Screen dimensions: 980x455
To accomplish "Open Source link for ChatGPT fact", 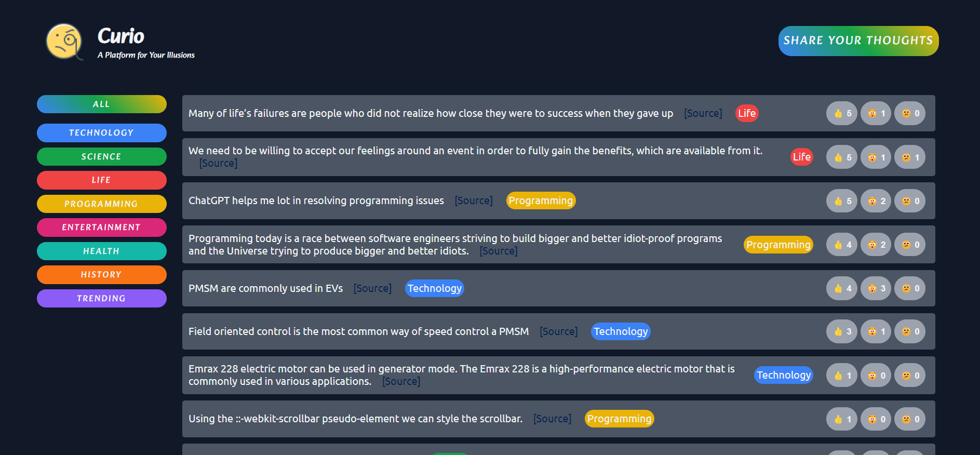I will click(474, 201).
